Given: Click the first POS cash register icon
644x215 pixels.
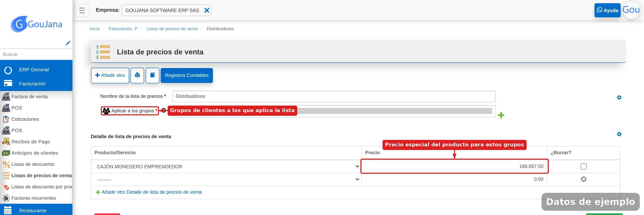Looking at the screenshot, I should point(6,108).
